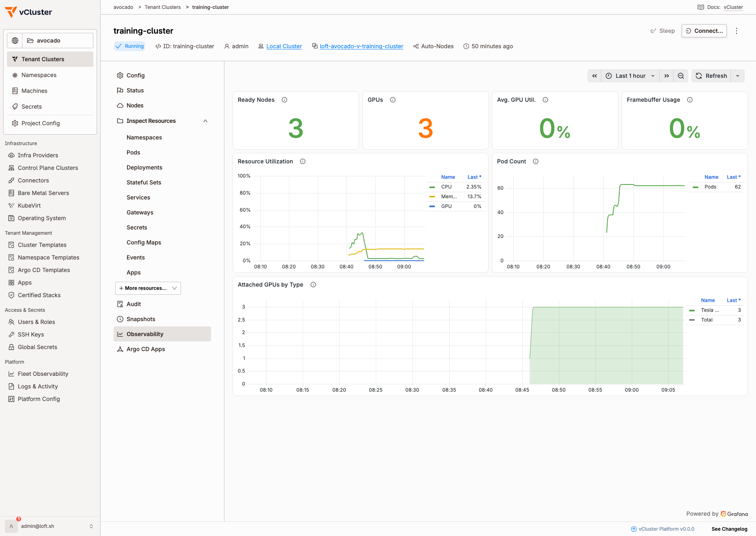Click the admin owner label in header

pyautogui.click(x=236, y=46)
